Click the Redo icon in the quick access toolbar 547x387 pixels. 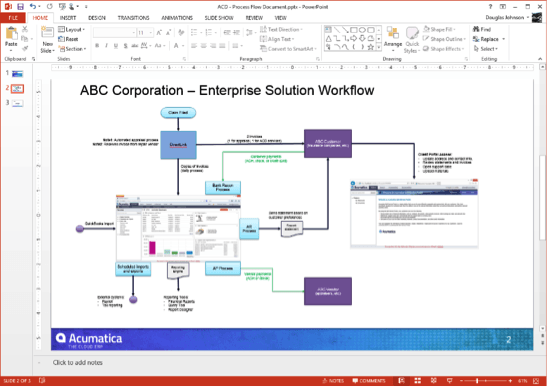(x=50, y=6)
